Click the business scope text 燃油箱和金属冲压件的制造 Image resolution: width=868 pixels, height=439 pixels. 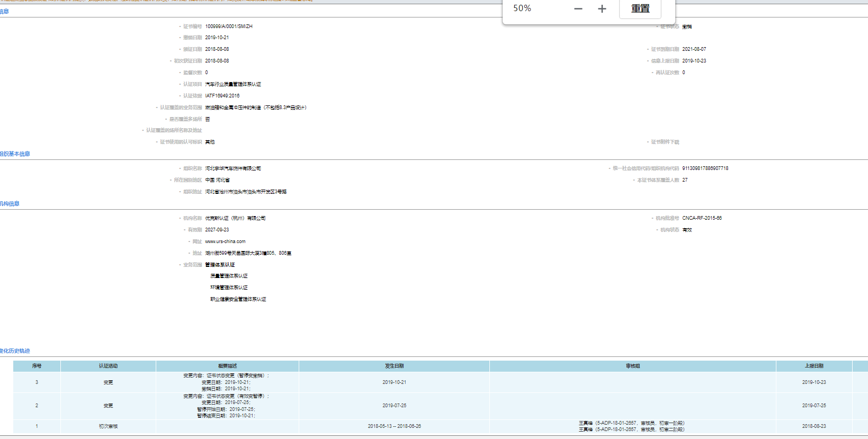pyautogui.click(x=233, y=107)
